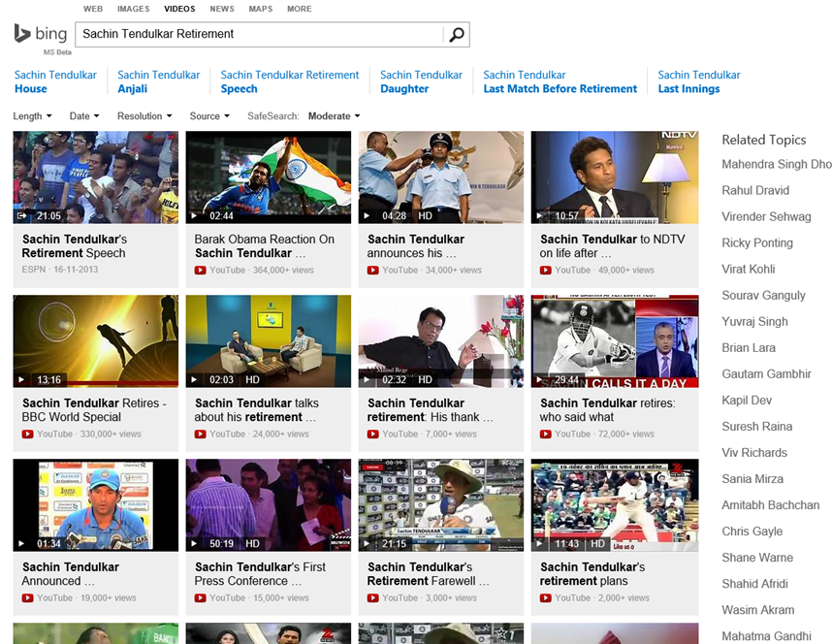Open the Date filter dropdown
832x644 pixels.
(84, 116)
